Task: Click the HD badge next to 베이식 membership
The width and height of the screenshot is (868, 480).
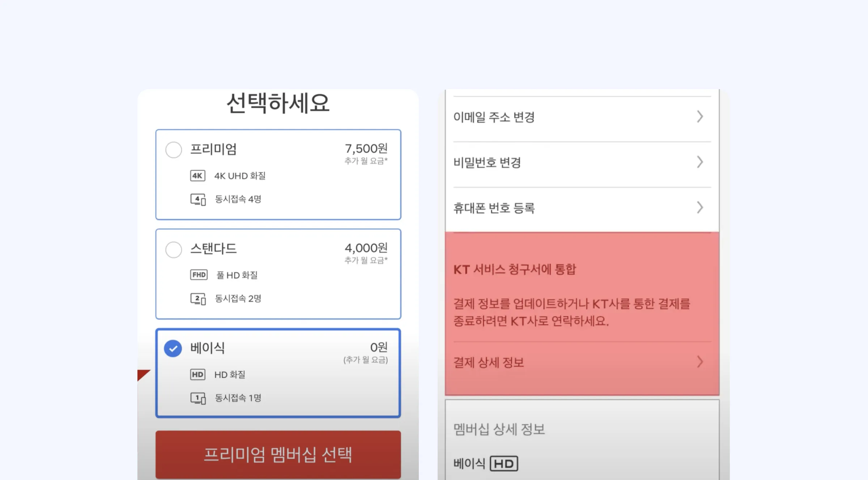Action: (x=504, y=464)
